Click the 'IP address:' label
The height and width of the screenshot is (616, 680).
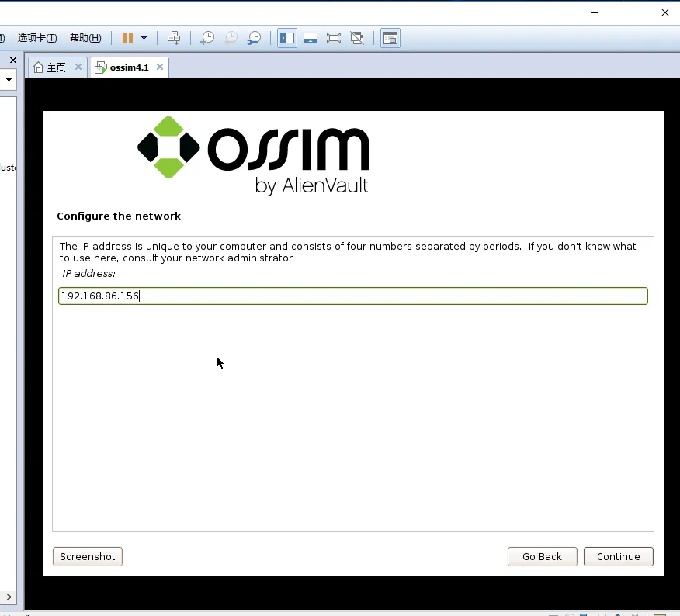(x=89, y=274)
